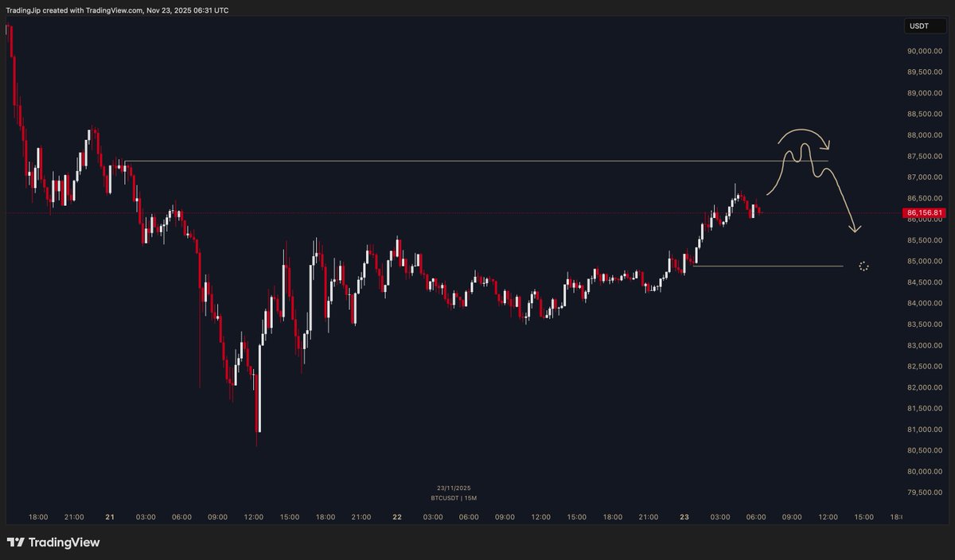Click the header text 'TradingJip created with TradingView.com'
Image resolution: width=955 pixels, height=560 pixels.
[76, 10]
